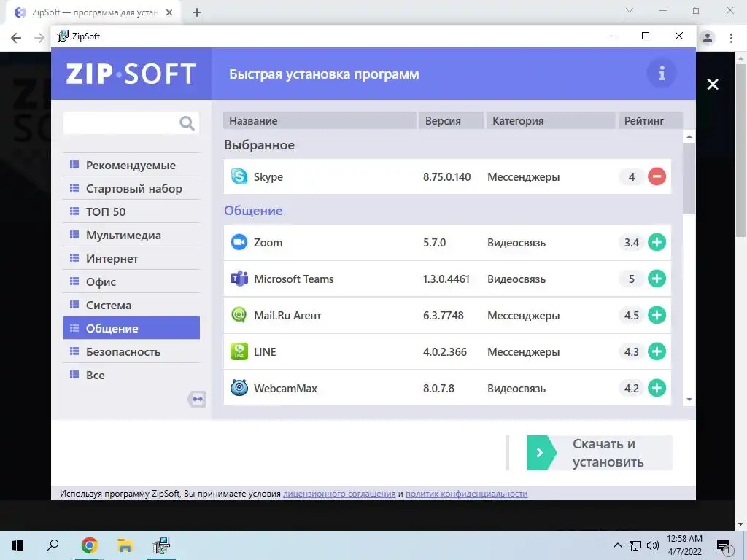Click the Skype app icon
747x560 pixels.
[239, 176]
